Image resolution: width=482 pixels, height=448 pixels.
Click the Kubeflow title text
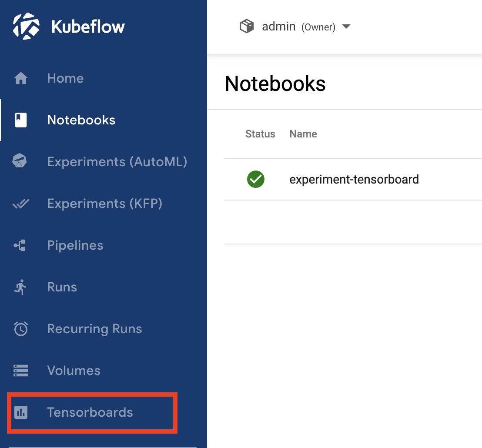click(x=88, y=27)
